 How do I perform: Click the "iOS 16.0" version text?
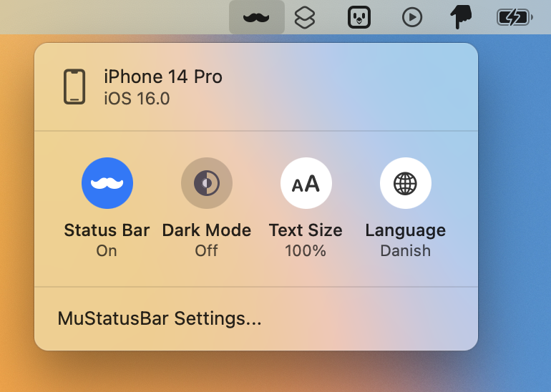coord(137,99)
